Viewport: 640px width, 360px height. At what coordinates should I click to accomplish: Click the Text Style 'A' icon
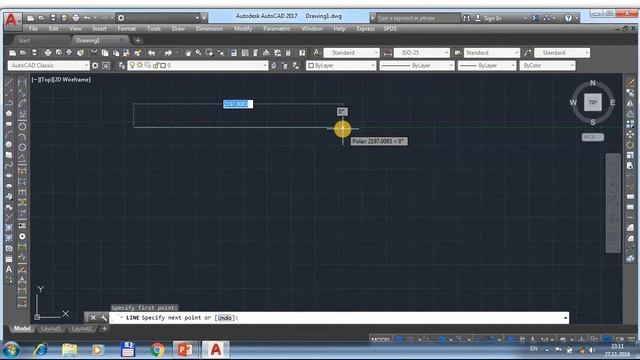click(317, 53)
